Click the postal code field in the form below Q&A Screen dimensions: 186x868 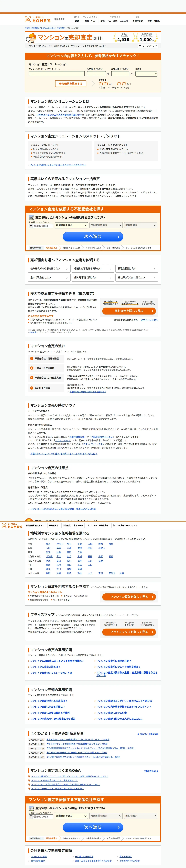tap(41, 816)
